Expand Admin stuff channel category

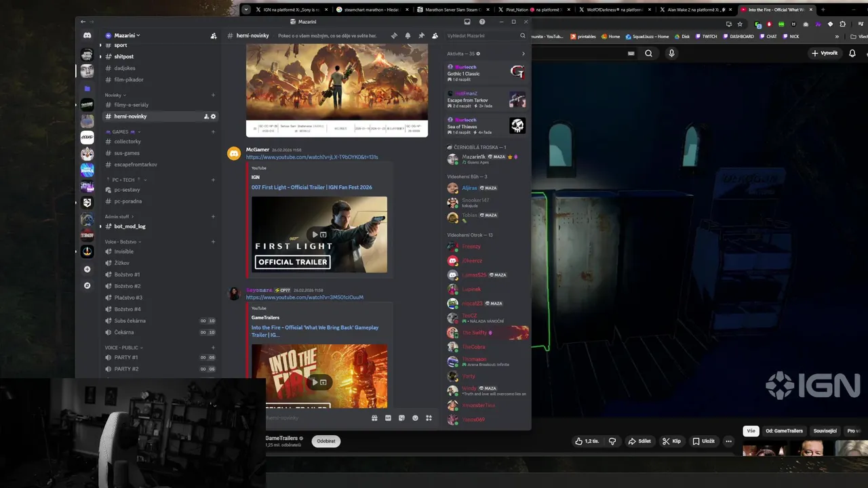click(x=119, y=217)
